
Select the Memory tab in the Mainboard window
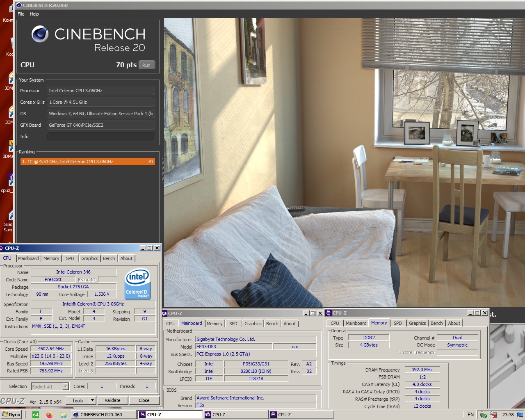coord(215,324)
